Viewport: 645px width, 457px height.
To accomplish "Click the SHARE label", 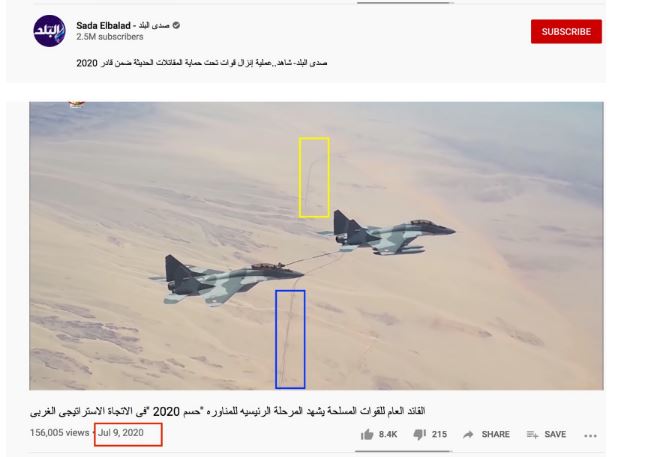I will point(495,434).
